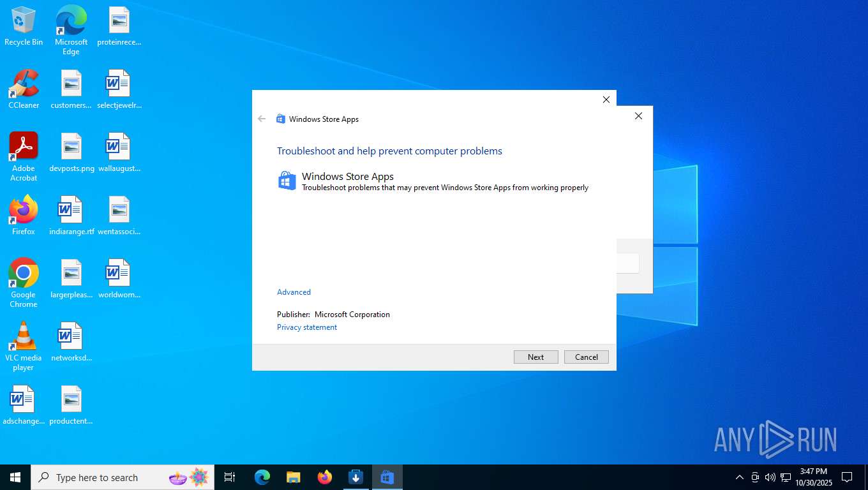The width and height of the screenshot is (868, 490).
Task: Open File Explorer from the taskbar
Action: click(293, 477)
